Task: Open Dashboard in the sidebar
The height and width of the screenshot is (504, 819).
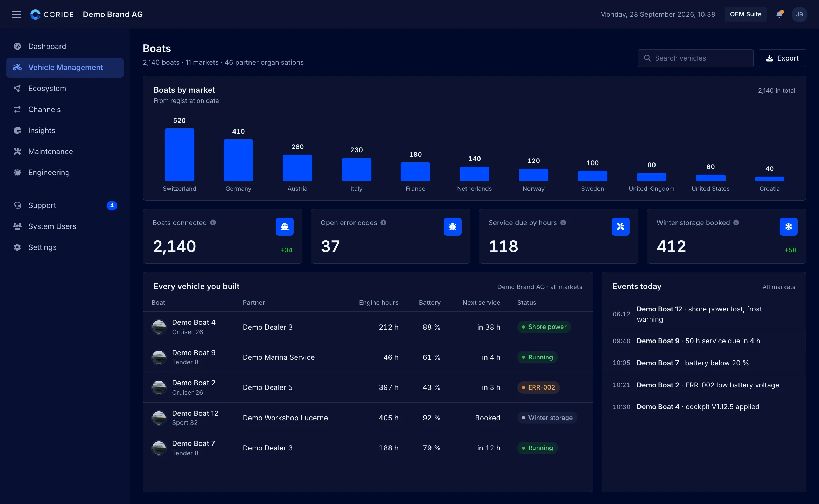Action: (65, 47)
